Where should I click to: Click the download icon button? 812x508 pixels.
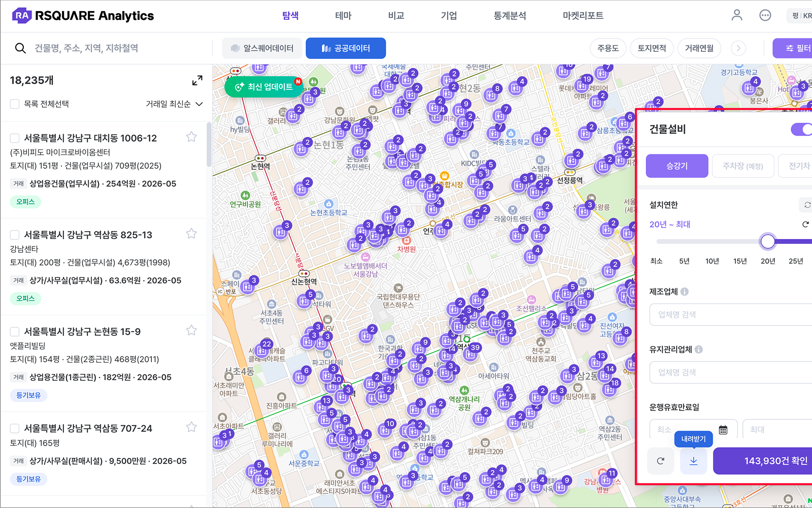(x=693, y=461)
